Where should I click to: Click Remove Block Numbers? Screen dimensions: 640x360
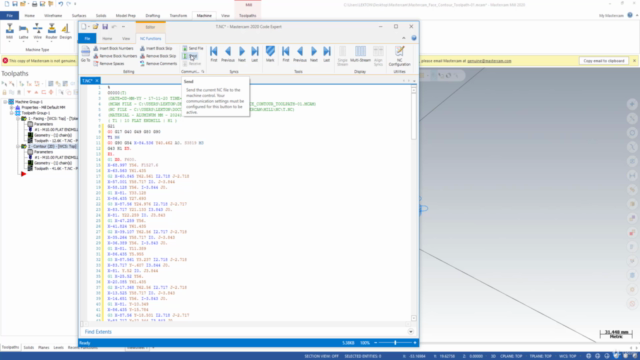pos(115,56)
